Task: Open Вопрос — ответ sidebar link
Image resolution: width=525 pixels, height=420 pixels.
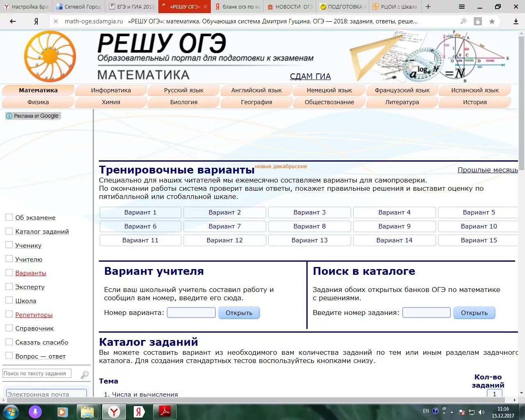Action: tap(40, 356)
